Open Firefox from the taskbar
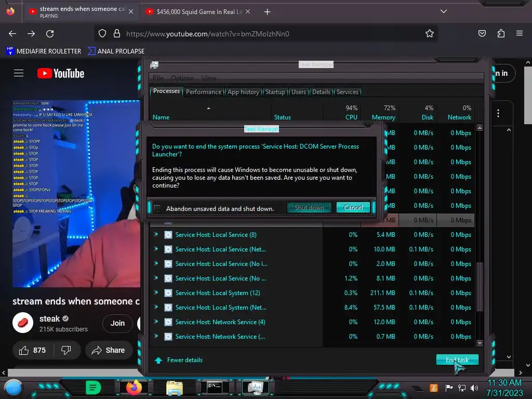 [134, 388]
